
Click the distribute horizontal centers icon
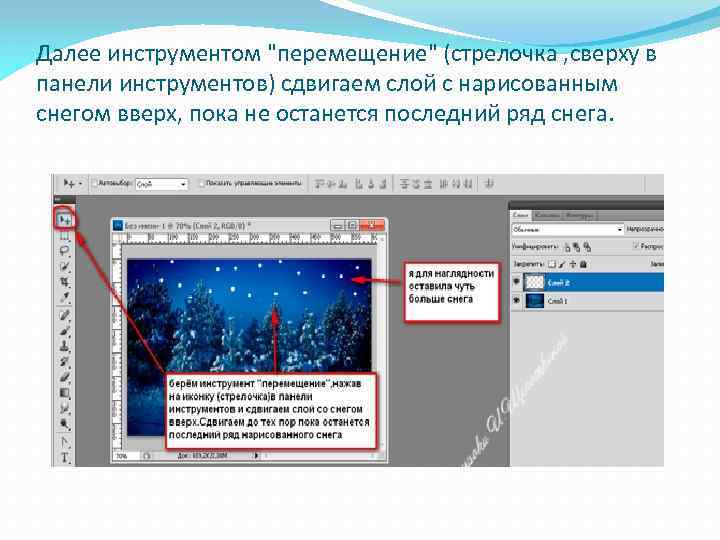pyautogui.click(x=456, y=184)
